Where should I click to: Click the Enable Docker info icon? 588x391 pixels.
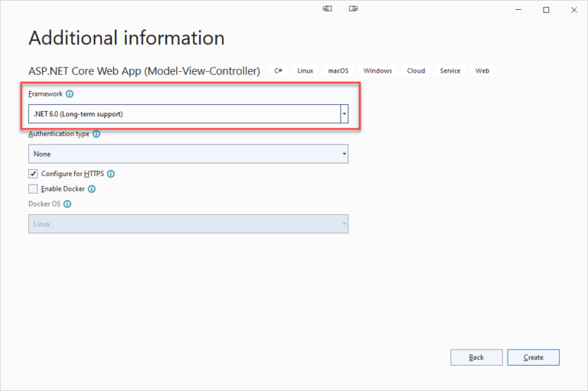tap(92, 189)
